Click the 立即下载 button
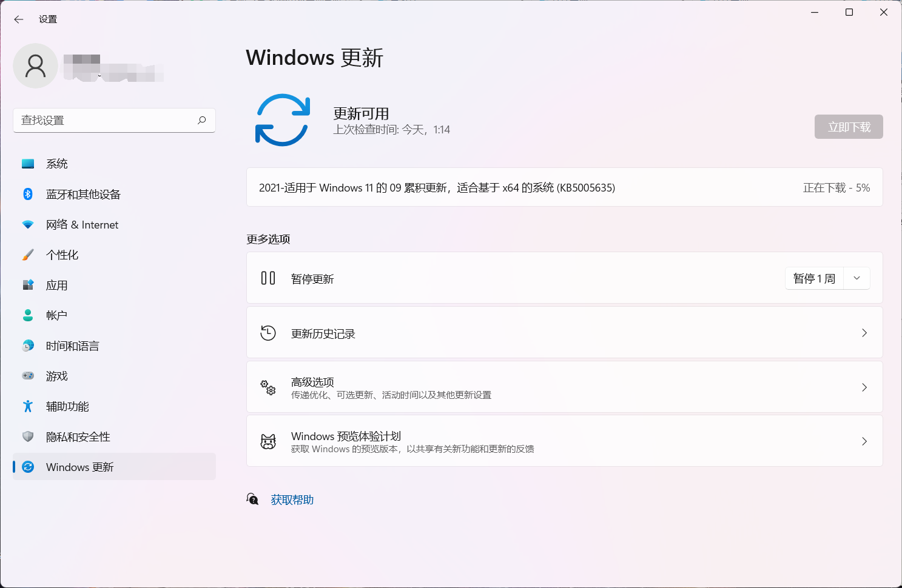902x588 pixels. click(x=849, y=127)
